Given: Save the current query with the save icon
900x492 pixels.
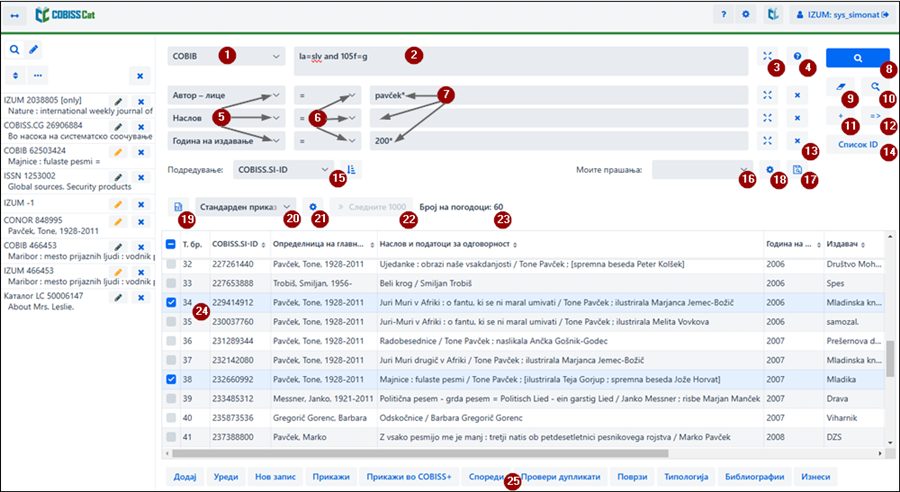Looking at the screenshot, I should 797,170.
